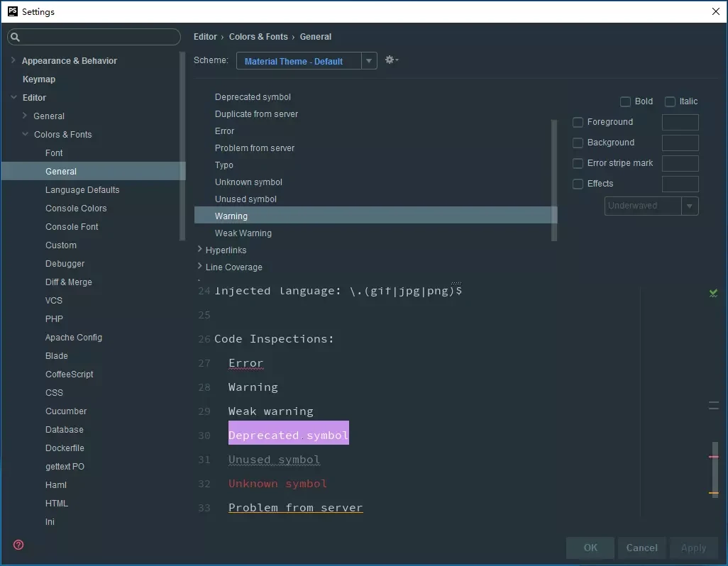Click the Background color swatch
Screen dimensions: 728x566
pos(680,143)
